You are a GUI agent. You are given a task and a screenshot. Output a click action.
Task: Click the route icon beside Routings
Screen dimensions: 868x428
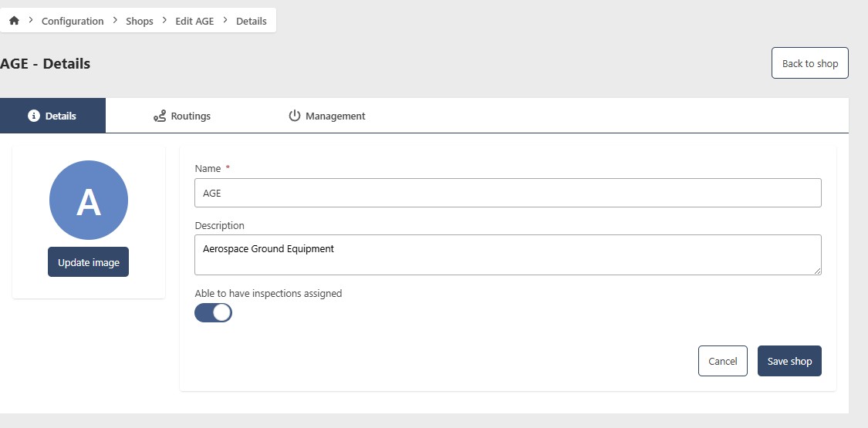point(160,116)
